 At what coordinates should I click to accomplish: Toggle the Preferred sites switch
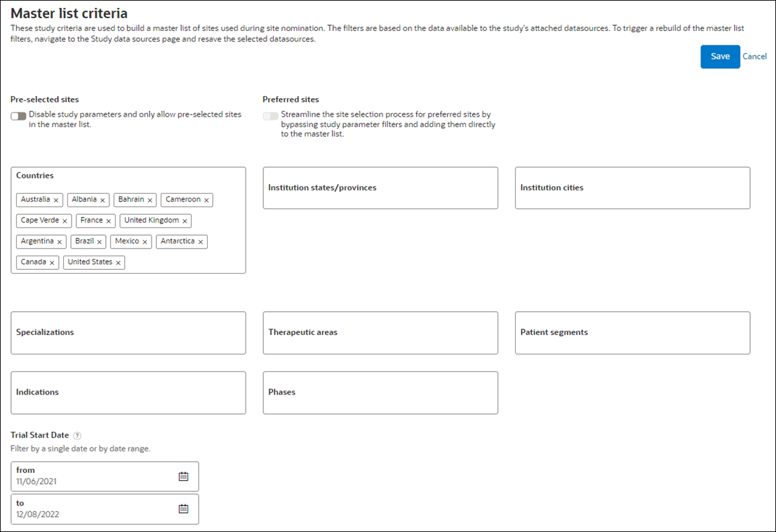click(271, 116)
